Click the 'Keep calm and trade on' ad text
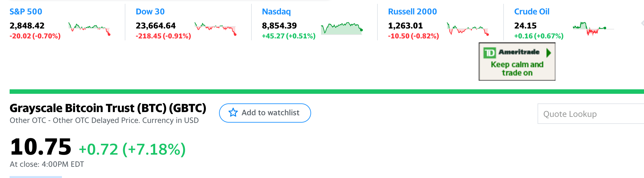 517,69
